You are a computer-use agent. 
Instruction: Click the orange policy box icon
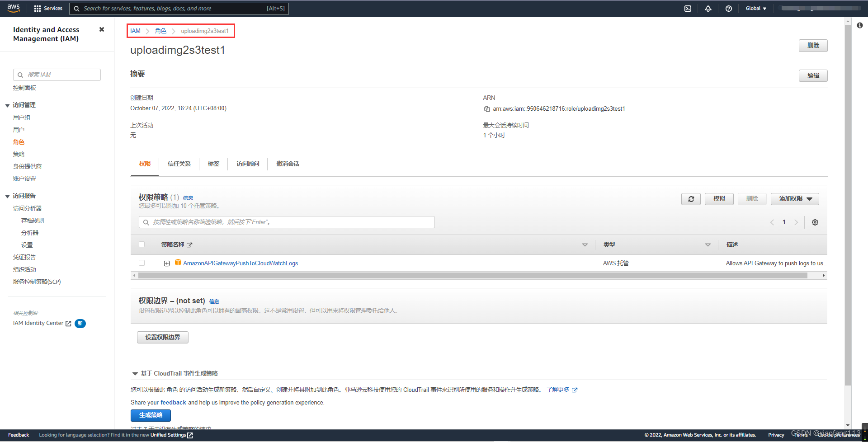(x=178, y=263)
